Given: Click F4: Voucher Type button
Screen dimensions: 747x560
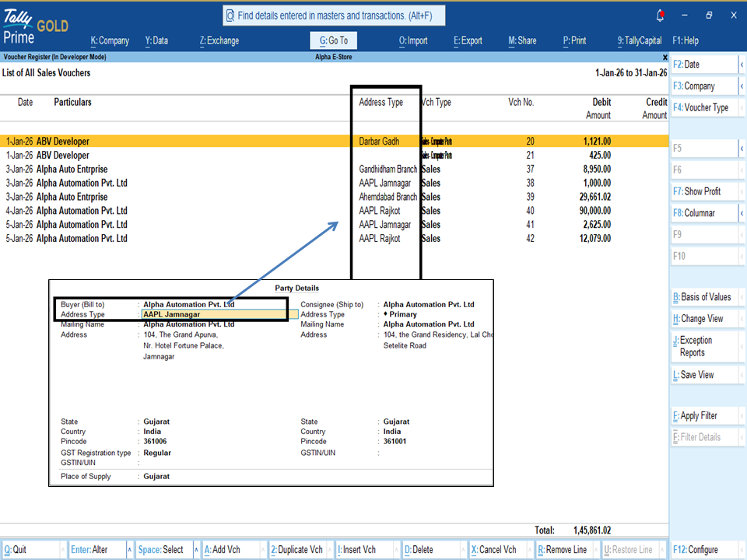Looking at the screenshot, I should (x=705, y=107).
